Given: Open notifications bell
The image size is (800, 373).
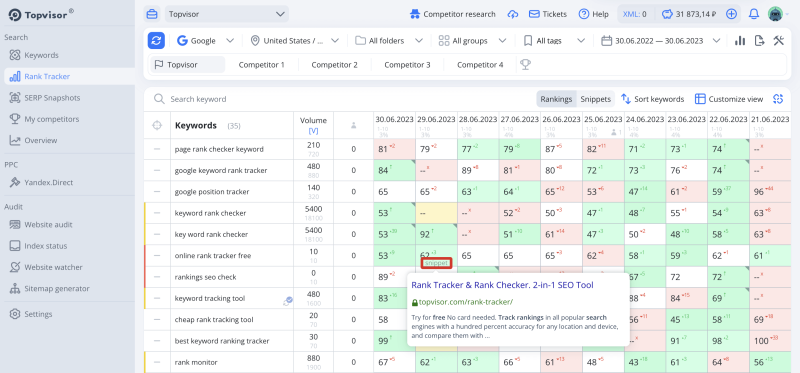Looking at the screenshot, I should tap(754, 14).
